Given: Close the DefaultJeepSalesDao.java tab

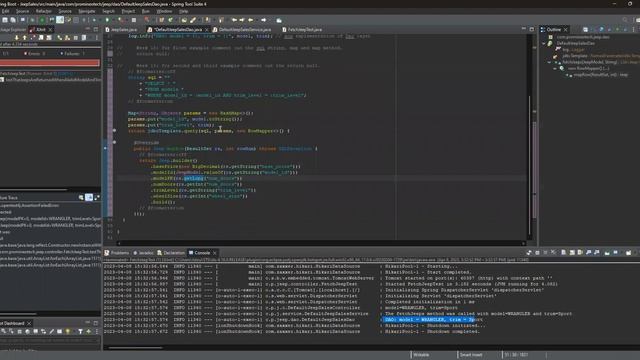Looking at the screenshot, I should (207, 30).
